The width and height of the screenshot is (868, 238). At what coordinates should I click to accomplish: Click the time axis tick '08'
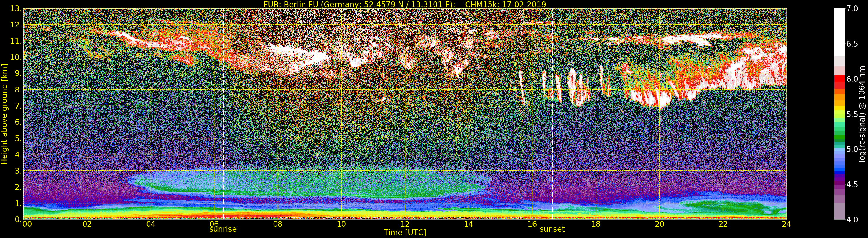pos(278,224)
